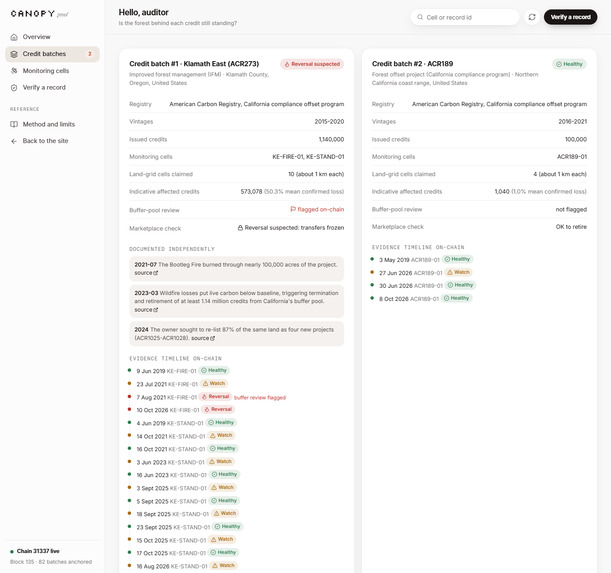Click the 1,140,000 issued credits value
611x573 pixels.
tap(331, 139)
